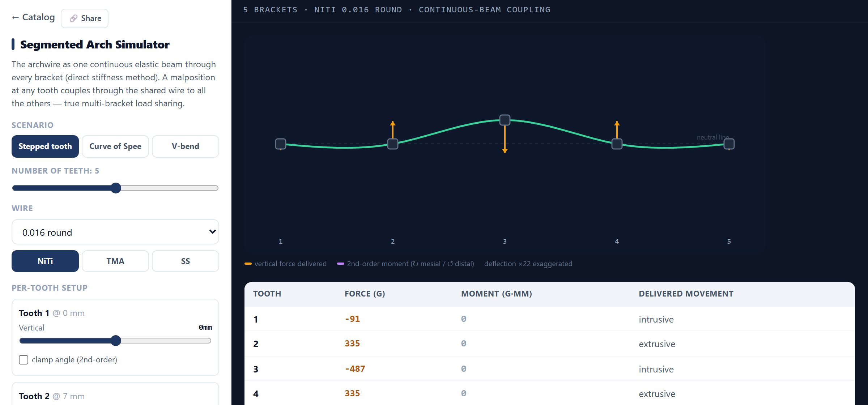The image size is (868, 405).
Task: Click axis label 5 under the diagram
Action: click(729, 242)
